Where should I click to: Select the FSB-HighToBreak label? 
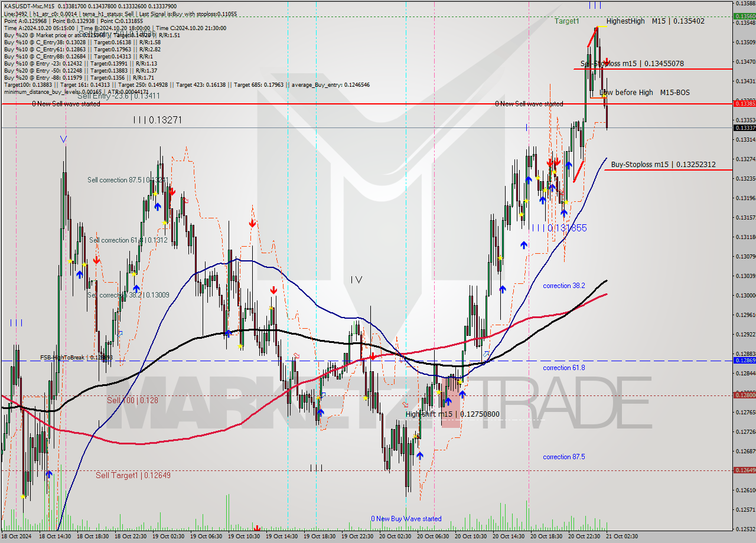coord(76,358)
